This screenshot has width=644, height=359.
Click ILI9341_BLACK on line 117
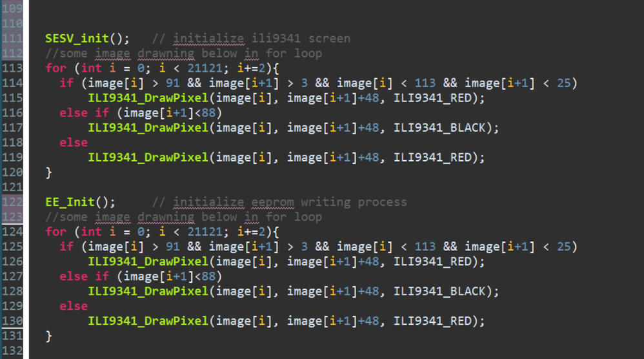[439, 127]
